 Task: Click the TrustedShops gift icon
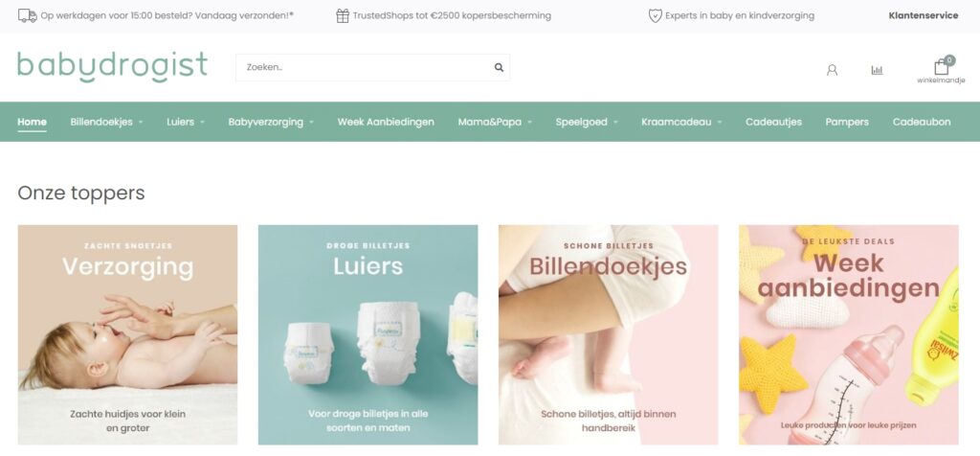(343, 15)
